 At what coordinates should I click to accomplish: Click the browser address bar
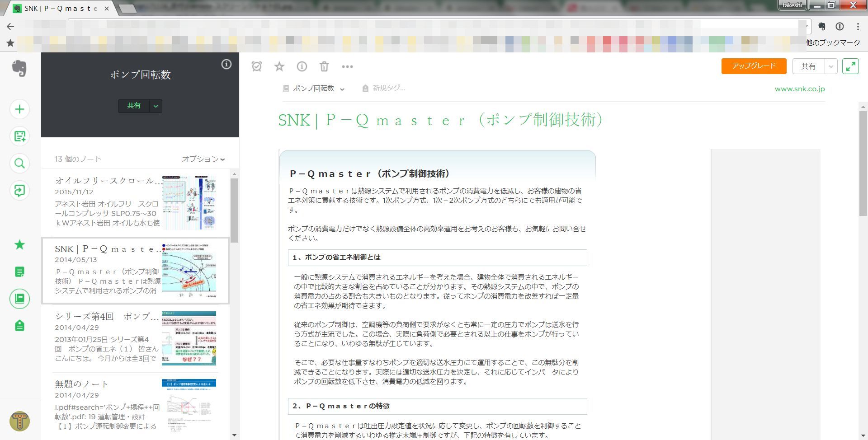439,27
